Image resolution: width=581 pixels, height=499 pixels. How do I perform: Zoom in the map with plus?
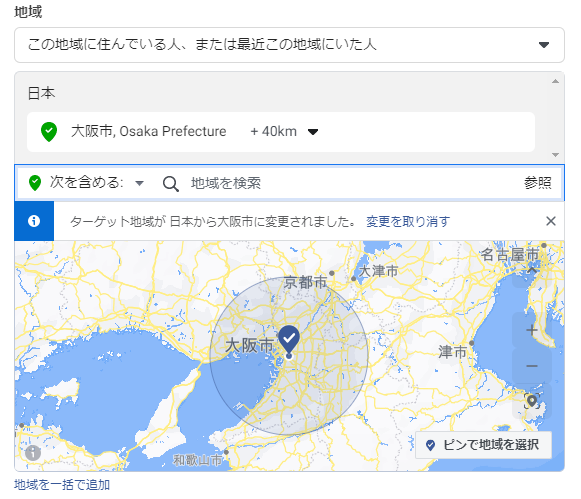(532, 330)
